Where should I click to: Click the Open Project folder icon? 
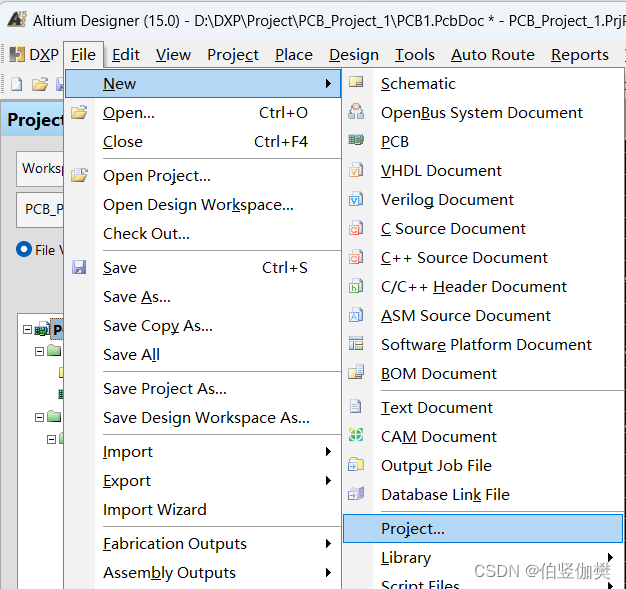pyautogui.click(x=79, y=175)
